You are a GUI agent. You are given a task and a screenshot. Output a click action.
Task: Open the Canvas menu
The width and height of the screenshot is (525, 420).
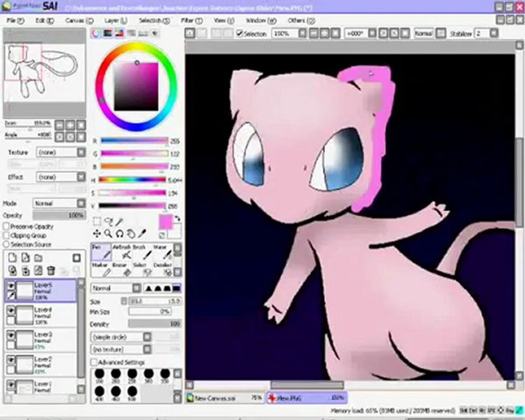pos(79,21)
